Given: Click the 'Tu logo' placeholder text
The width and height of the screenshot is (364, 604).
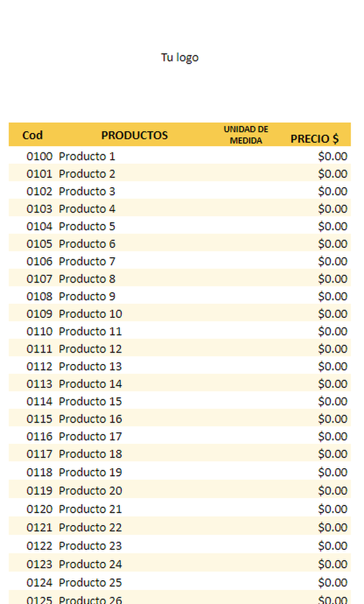Looking at the screenshot, I should (x=180, y=57).
